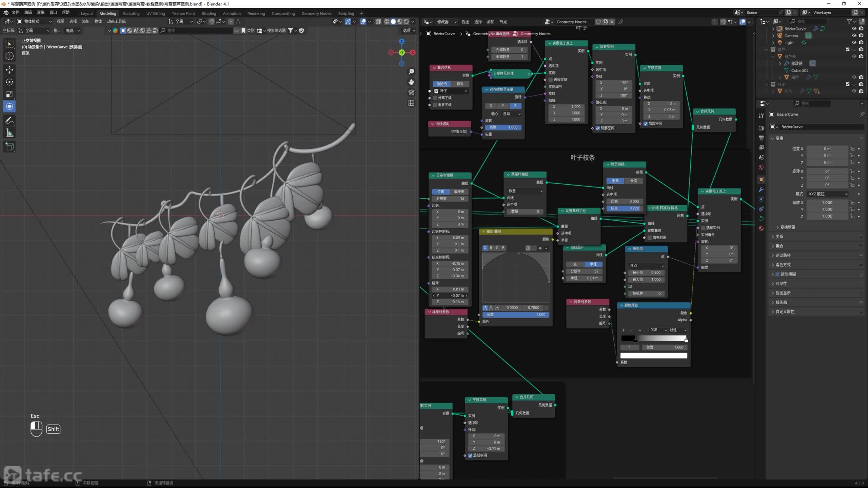This screenshot has width=868, height=488.
Task: Open the 物体模式 mode dropdown
Action: point(35,21)
